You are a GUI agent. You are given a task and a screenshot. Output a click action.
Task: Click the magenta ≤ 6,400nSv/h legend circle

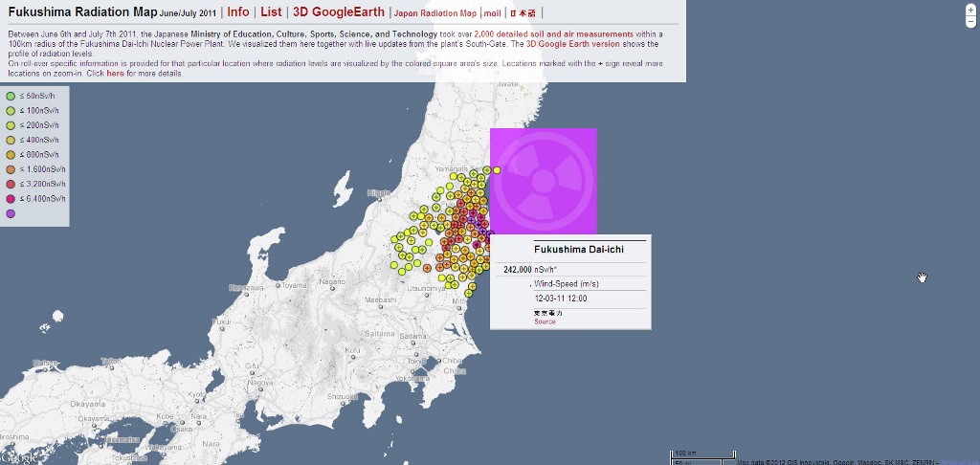pyautogui.click(x=11, y=198)
